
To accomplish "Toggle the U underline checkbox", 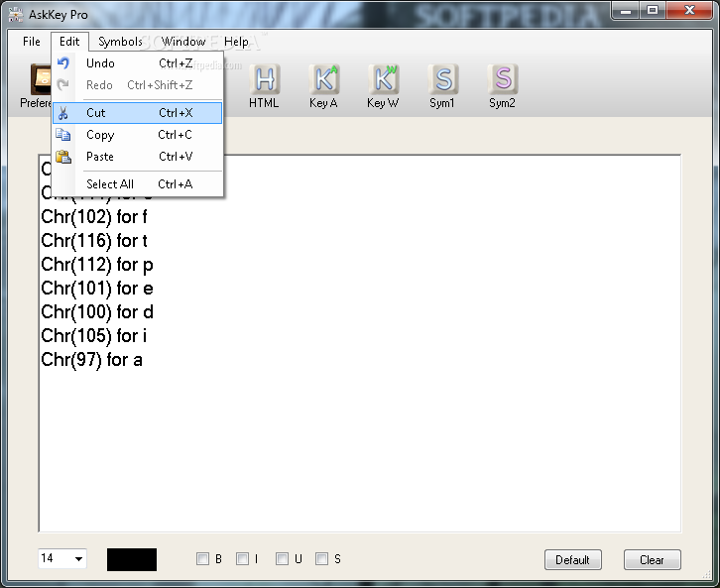I will (282, 558).
